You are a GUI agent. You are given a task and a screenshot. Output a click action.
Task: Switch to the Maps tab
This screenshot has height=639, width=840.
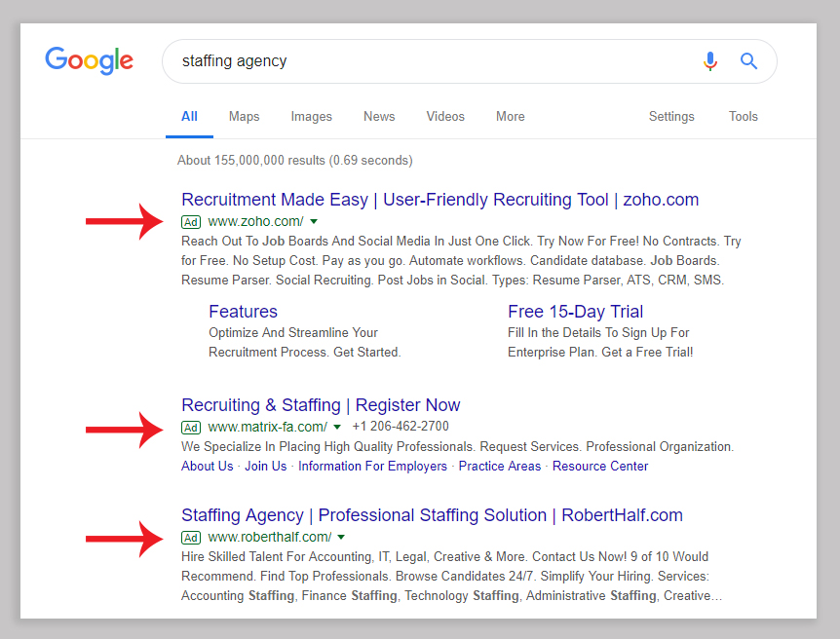pos(244,116)
